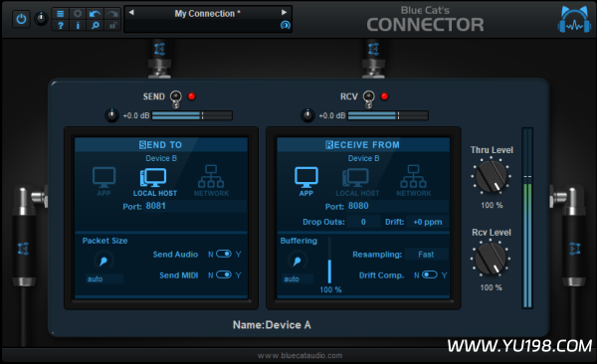Click the undo arrow icon
This screenshot has width=597, height=364.
click(95, 14)
